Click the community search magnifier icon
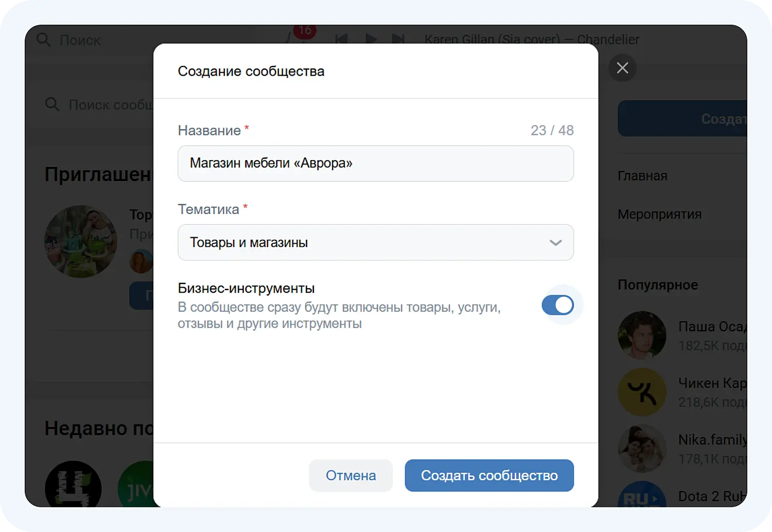Image resolution: width=772 pixels, height=532 pixels. [52, 104]
